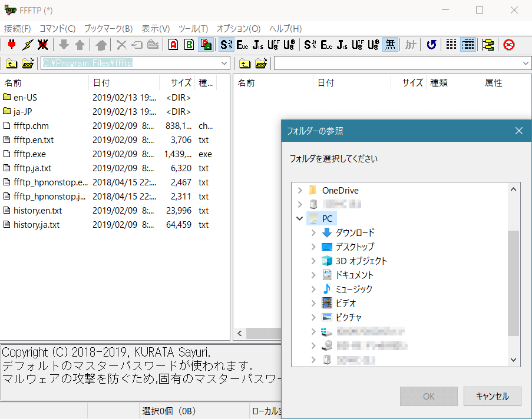The image size is (532, 419).
Task: Switch to detail view icon
Action: [468, 45]
